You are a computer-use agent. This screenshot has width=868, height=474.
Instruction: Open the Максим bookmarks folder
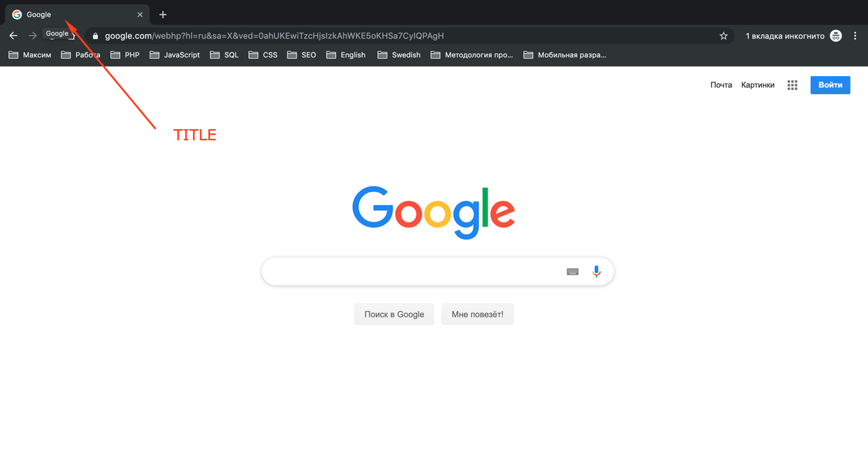coord(30,55)
